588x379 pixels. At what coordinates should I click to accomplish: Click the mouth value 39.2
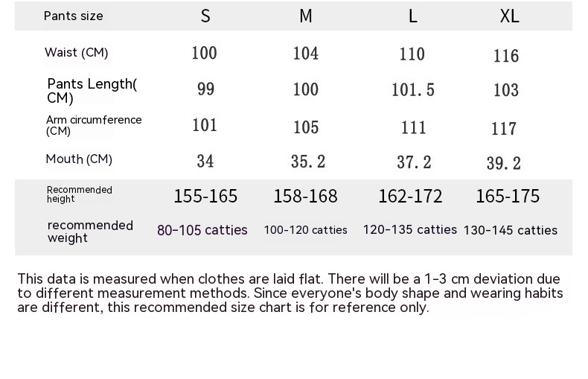pos(504,164)
